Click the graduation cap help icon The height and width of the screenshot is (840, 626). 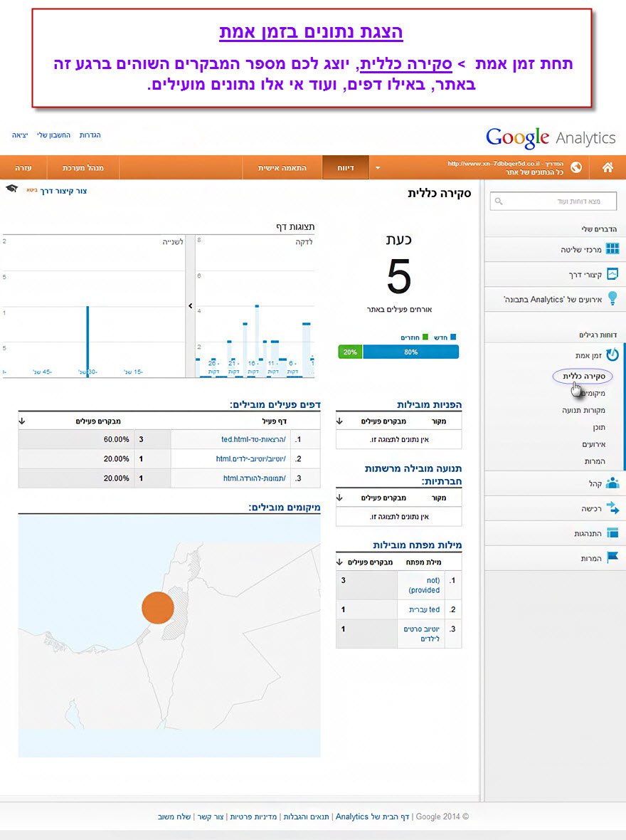click(11, 189)
